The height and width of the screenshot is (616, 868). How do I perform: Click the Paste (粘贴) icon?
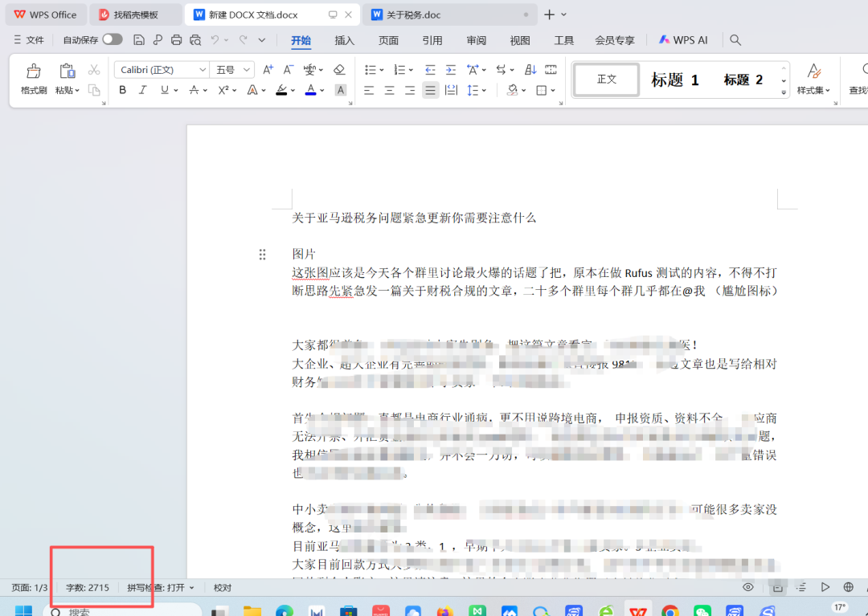pos(67,72)
